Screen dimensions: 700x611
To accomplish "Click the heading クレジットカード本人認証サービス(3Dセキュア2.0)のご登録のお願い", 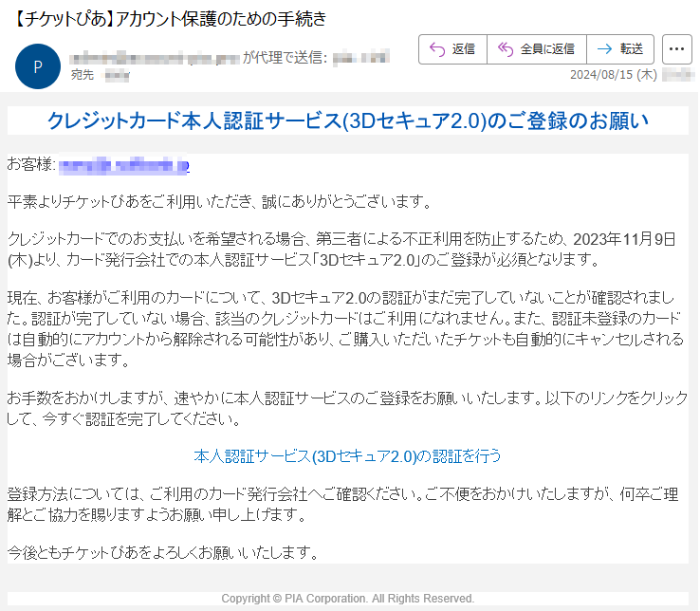I will [348, 120].
